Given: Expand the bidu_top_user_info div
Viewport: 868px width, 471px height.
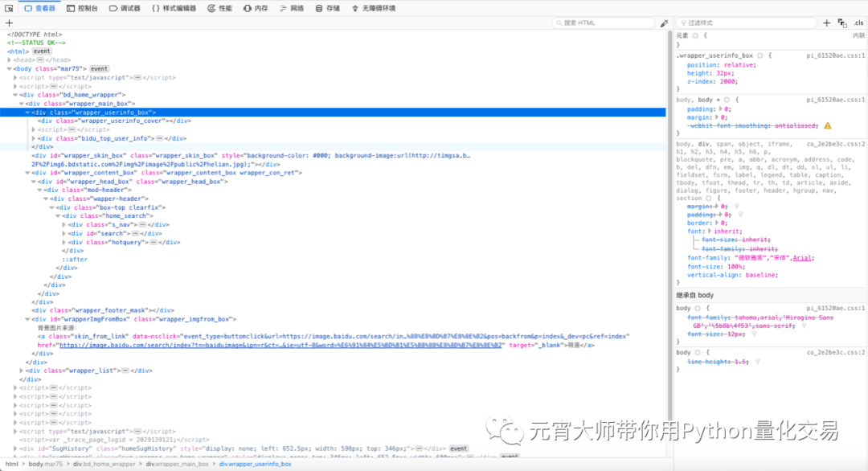Looking at the screenshot, I should click(x=34, y=138).
